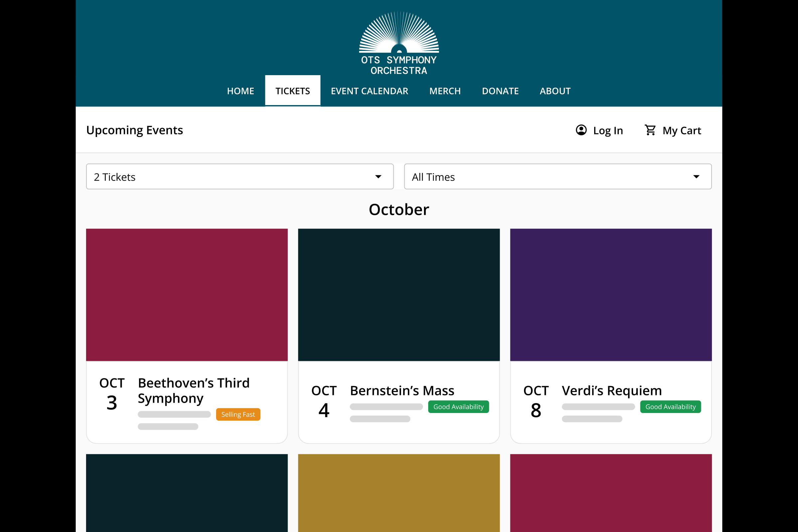Click the user account icon by Log In
This screenshot has height=532, width=798.
point(581,130)
